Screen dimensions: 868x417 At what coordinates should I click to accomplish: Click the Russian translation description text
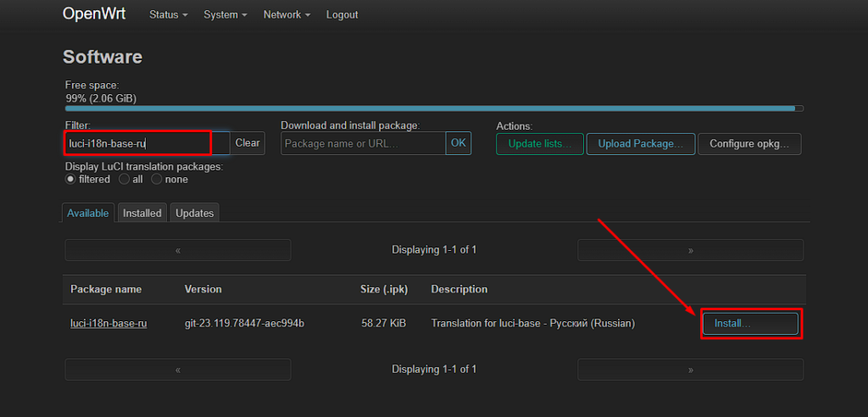click(x=533, y=324)
